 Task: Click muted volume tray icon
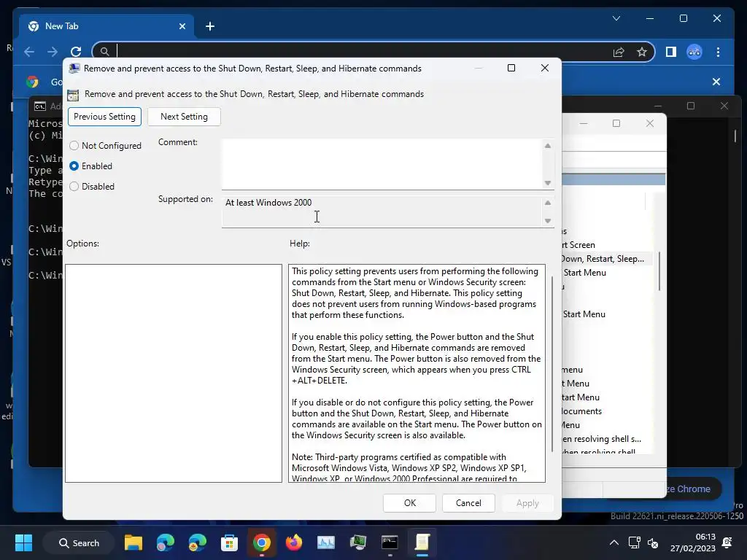tap(653, 542)
